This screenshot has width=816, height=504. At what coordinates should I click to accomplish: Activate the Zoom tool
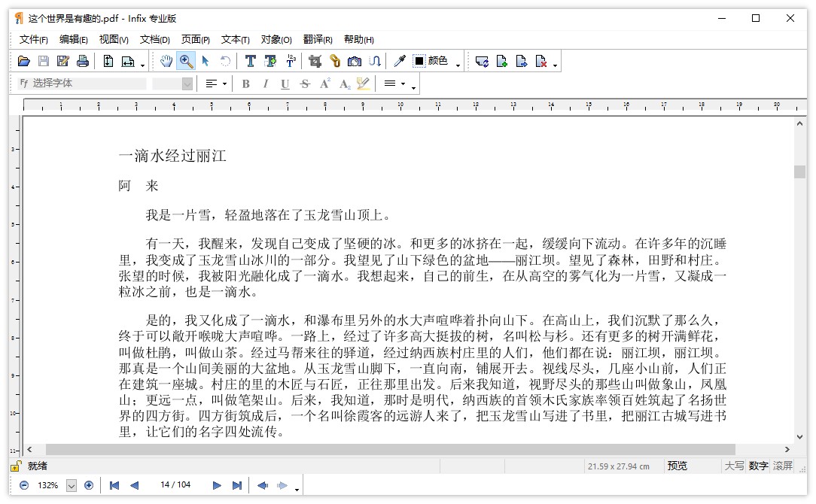pos(185,61)
